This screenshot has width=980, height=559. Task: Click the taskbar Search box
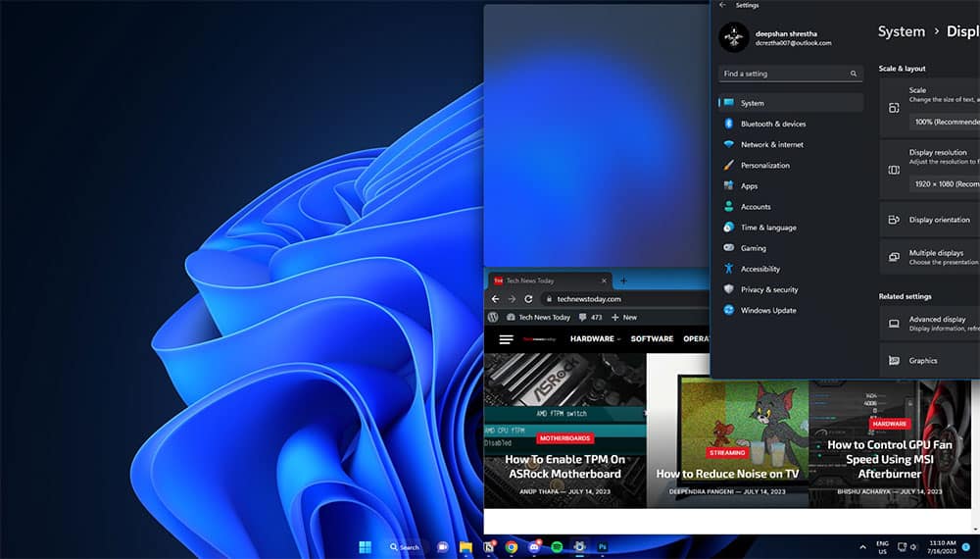(x=405, y=547)
